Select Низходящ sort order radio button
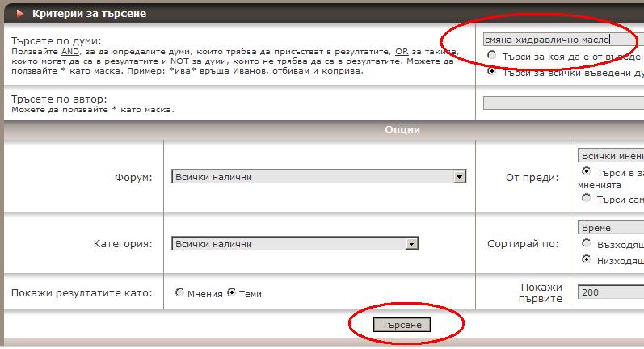Image resolution: width=644 pixels, height=349 pixels. pos(587,260)
